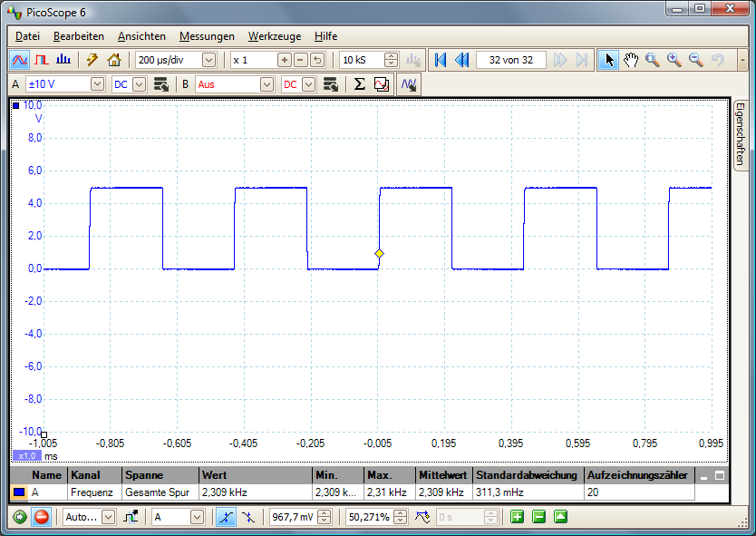Click the yellow trigger marker diamond
This screenshot has height=536, width=756.
379,253
